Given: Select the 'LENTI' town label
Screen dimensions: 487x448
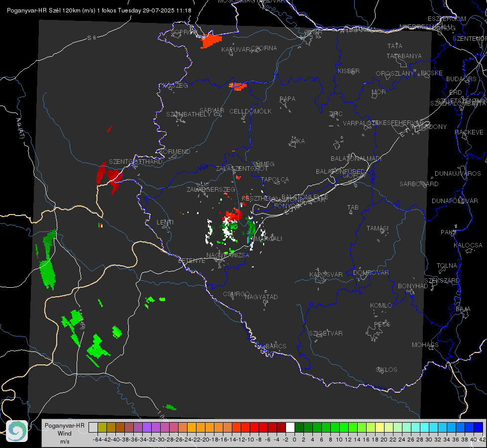Looking at the screenshot, I should pyautogui.click(x=165, y=223).
